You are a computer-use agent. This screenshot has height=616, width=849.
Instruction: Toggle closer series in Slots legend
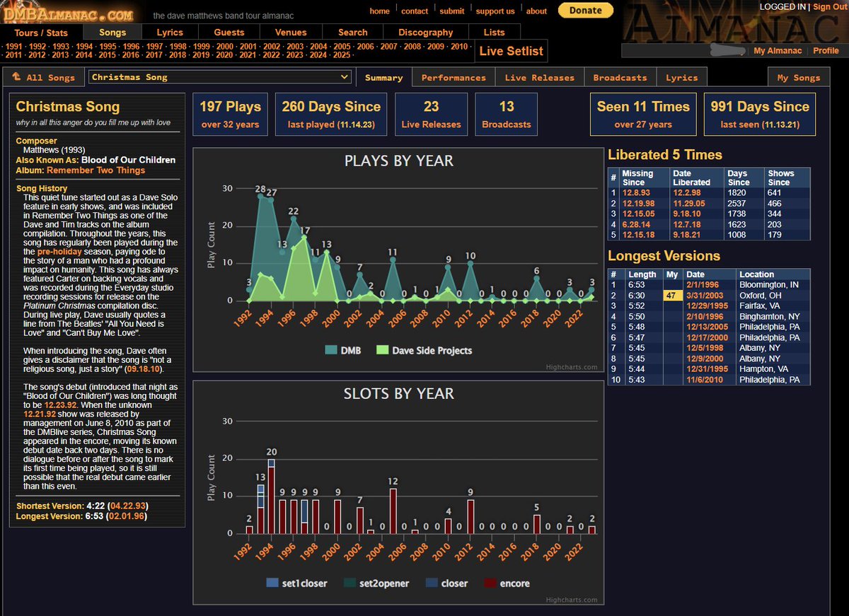coord(446,583)
